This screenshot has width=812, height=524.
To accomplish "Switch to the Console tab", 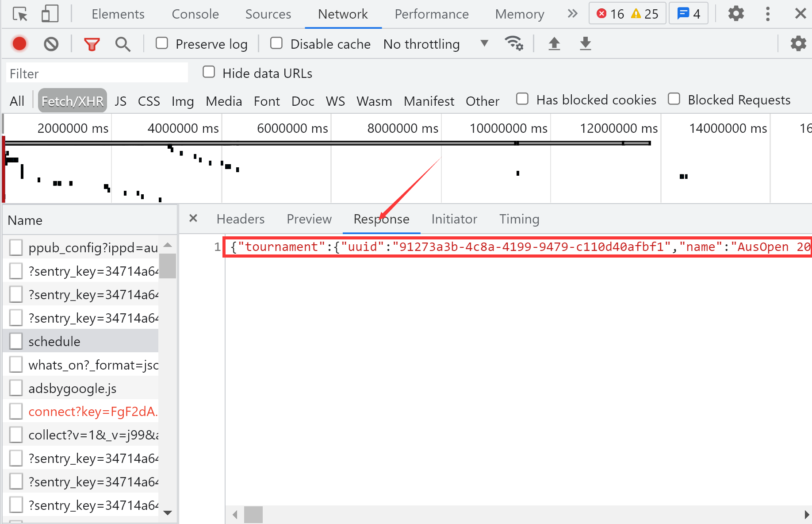I will 195,14.
